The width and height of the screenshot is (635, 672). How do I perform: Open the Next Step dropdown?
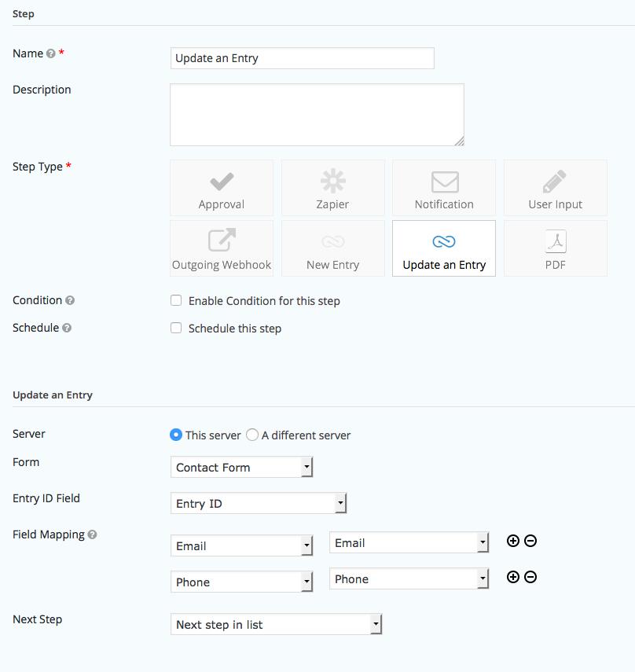276,625
